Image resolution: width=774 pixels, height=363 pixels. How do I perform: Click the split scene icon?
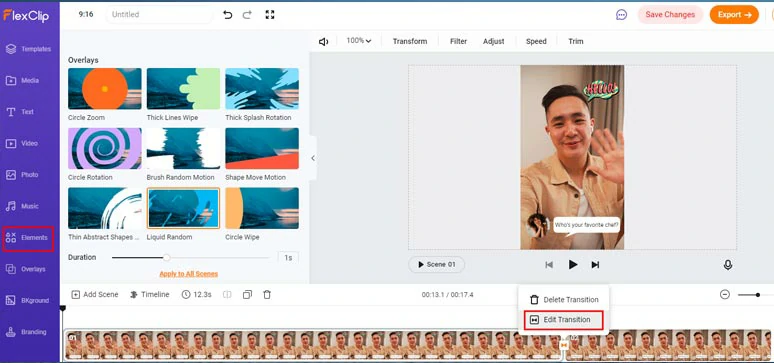(x=227, y=294)
